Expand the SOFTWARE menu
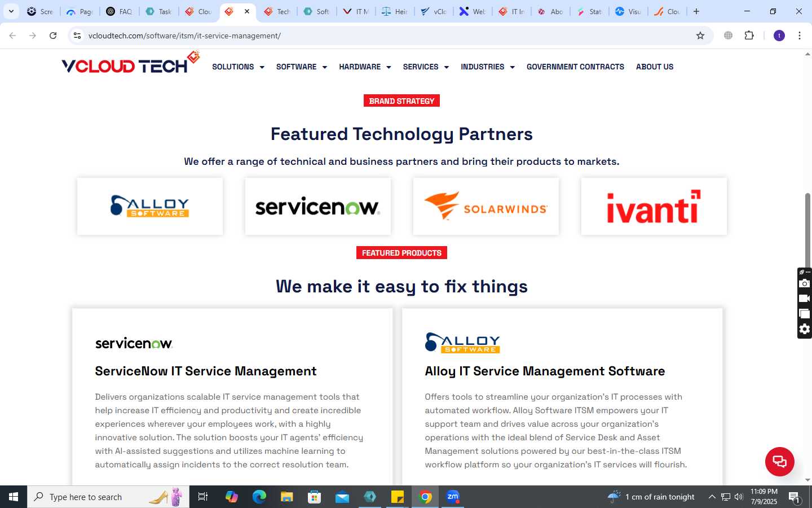The width and height of the screenshot is (812, 508). (x=301, y=67)
